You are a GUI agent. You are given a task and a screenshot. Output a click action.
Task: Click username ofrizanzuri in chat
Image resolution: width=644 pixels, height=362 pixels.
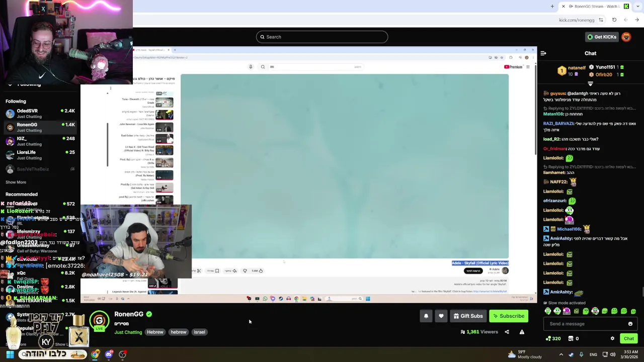[x=555, y=201]
